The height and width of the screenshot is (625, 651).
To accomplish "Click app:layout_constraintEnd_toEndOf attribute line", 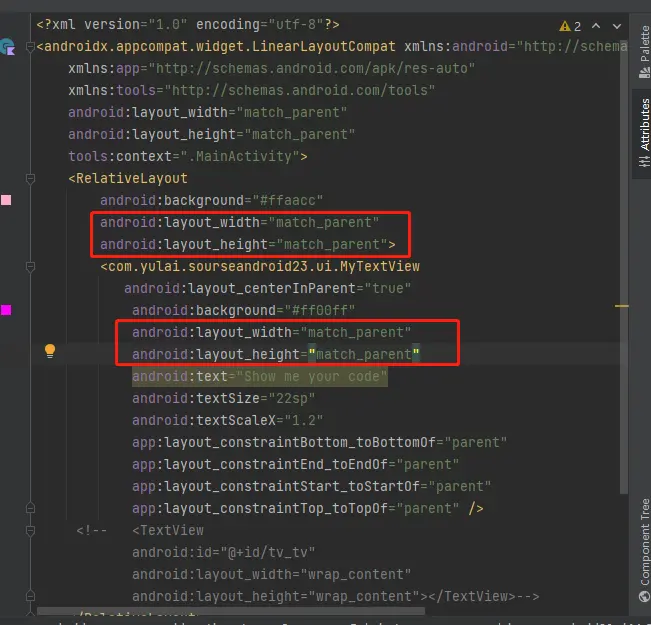I will (x=295, y=465).
